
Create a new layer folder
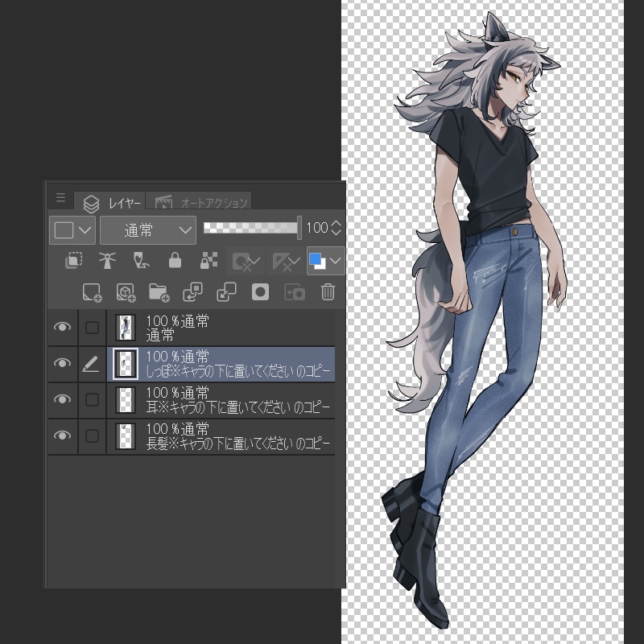pos(159,292)
